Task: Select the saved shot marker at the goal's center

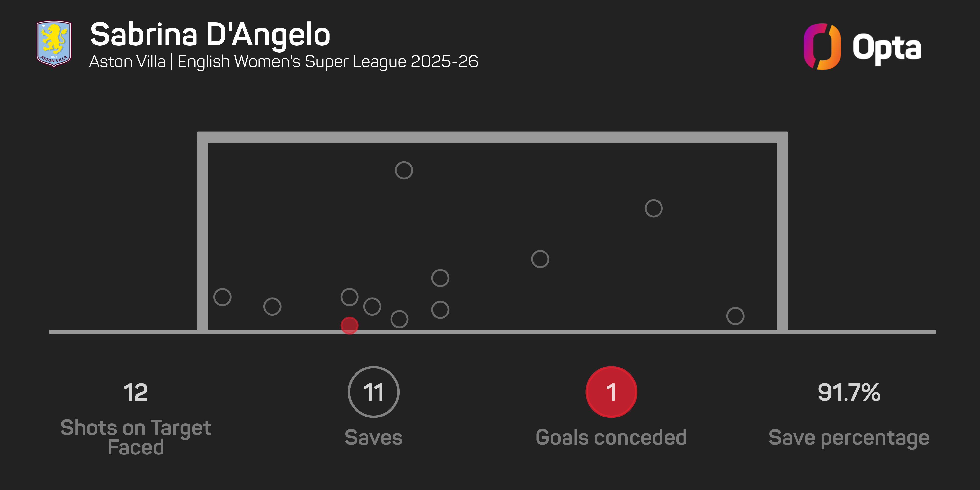Action: (x=540, y=259)
